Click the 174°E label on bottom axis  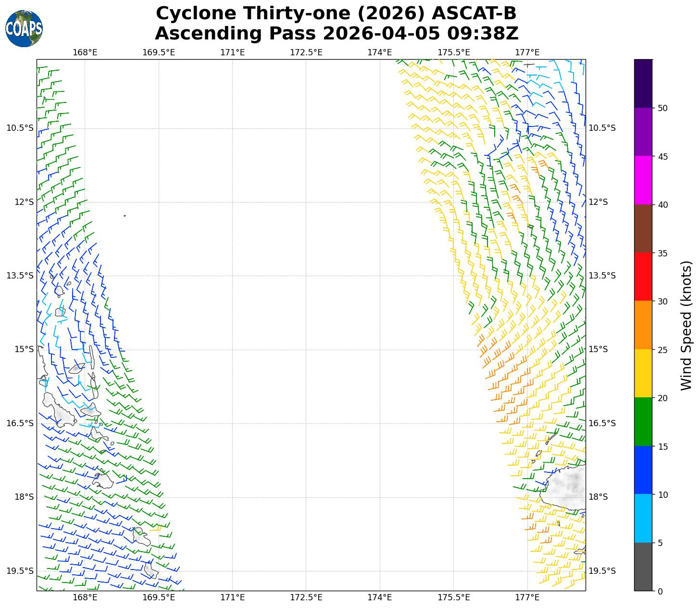point(380,597)
